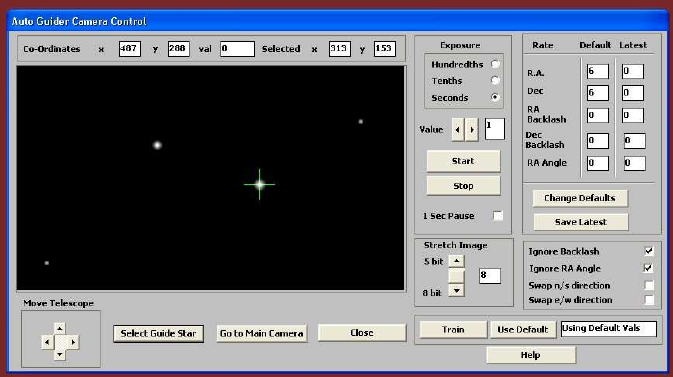Click the Using Default Vals status field
673x377 pixels.
tap(609, 329)
